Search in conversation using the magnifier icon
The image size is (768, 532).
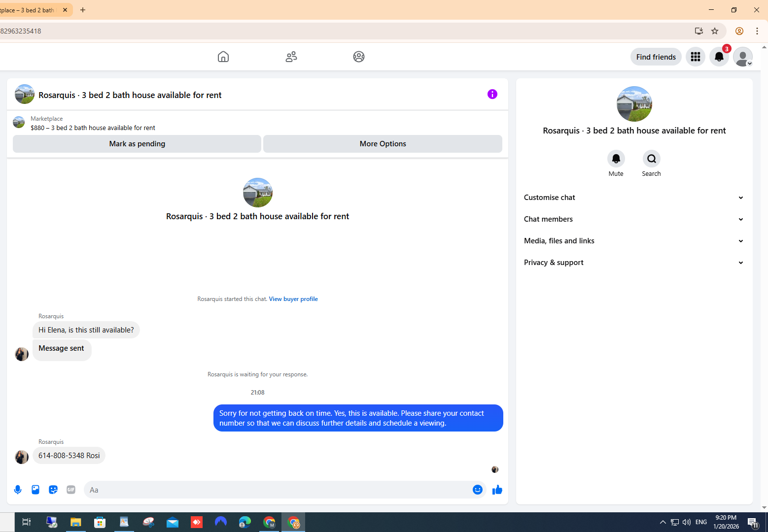(x=652, y=159)
